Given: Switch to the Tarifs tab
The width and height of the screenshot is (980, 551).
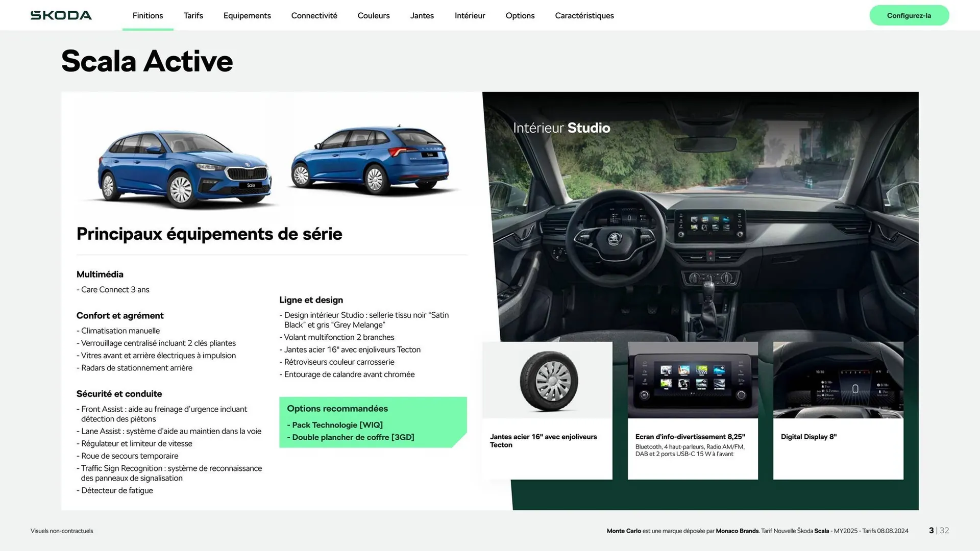Looking at the screenshot, I should 193,15.
